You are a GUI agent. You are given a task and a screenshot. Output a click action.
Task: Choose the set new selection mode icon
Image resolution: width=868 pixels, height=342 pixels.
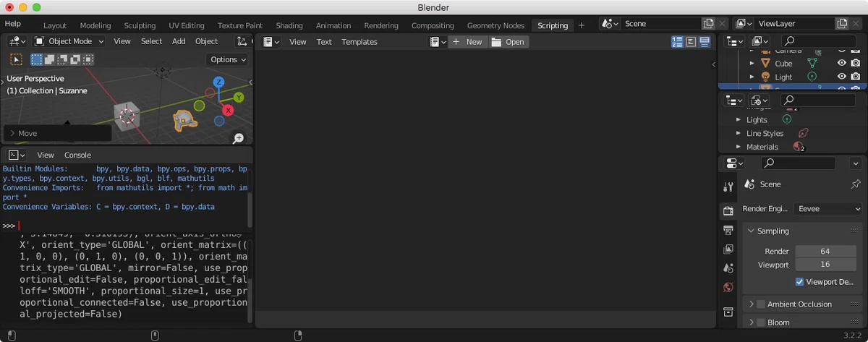coord(36,59)
